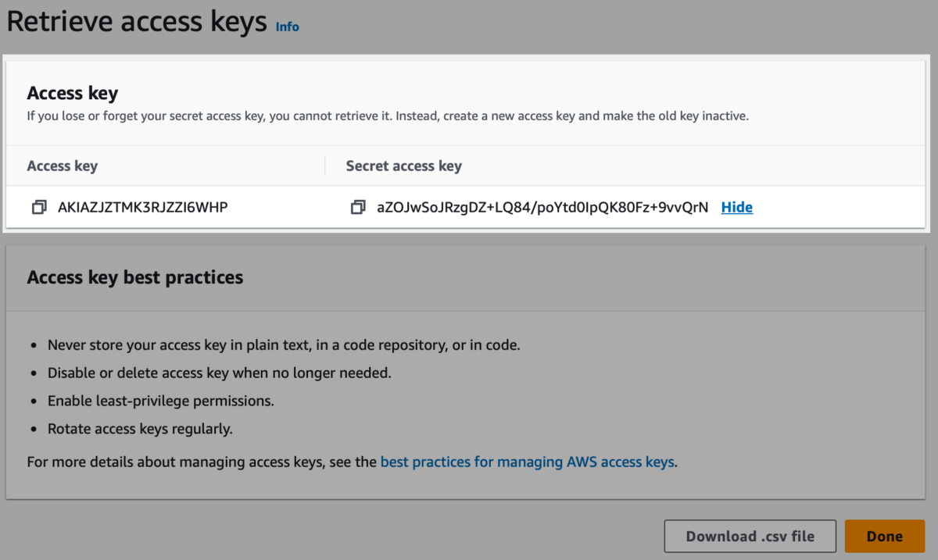Click the 'If you lose or forget' description text
Image resolution: width=938 pixels, height=560 pixels.
388,116
